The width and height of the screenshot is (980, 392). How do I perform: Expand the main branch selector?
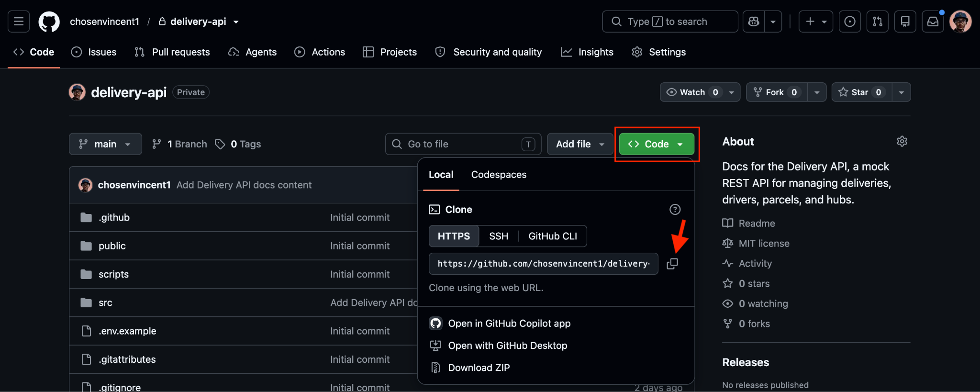coord(105,144)
